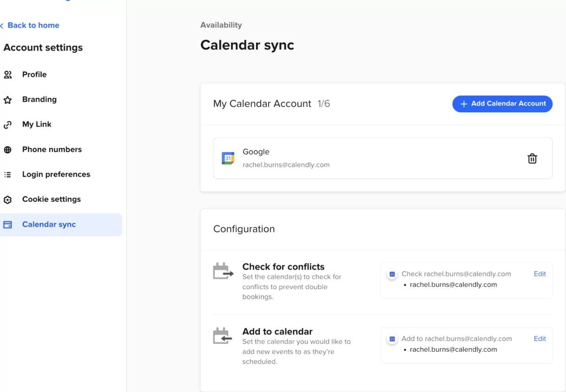This screenshot has width=566, height=392.
Task: Click bulleted email under Add to calendar
Action: [453, 350]
